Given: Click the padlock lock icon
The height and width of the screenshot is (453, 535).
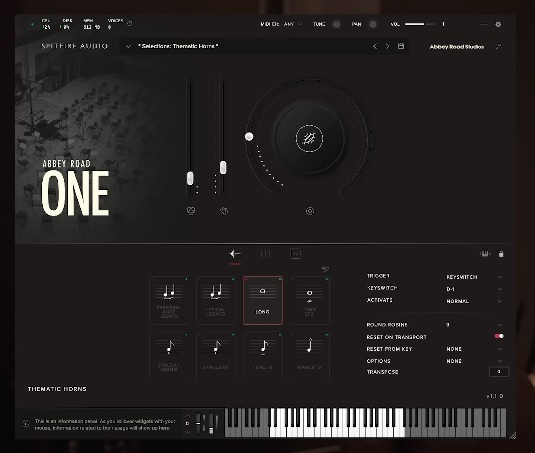Looking at the screenshot, I should pos(501,254).
